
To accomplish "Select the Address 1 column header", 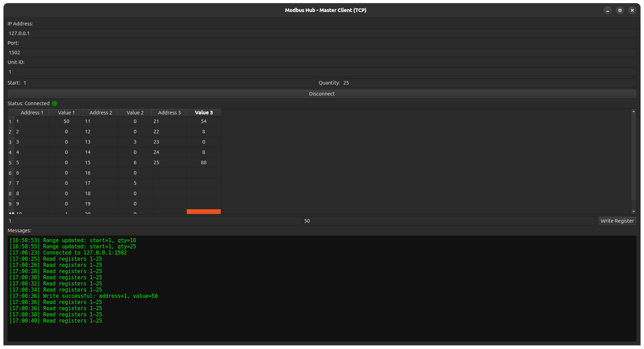I will (32, 112).
